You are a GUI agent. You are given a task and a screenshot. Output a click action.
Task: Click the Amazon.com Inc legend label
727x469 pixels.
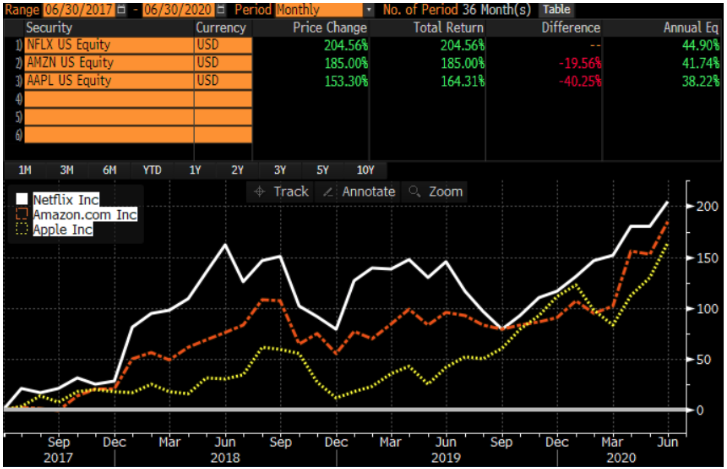(85, 214)
